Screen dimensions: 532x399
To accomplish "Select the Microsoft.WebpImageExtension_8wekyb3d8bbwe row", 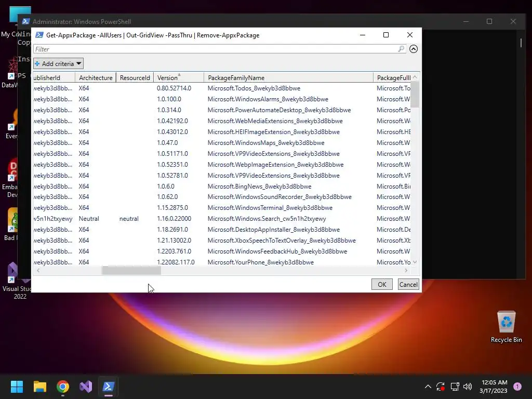I will click(222, 165).
